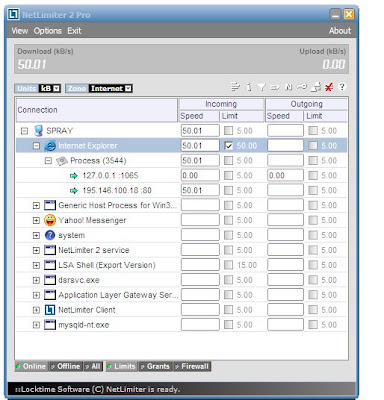Click the NetLimiter Client app icon
The height and width of the screenshot is (400, 384).
[x=50, y=310]
